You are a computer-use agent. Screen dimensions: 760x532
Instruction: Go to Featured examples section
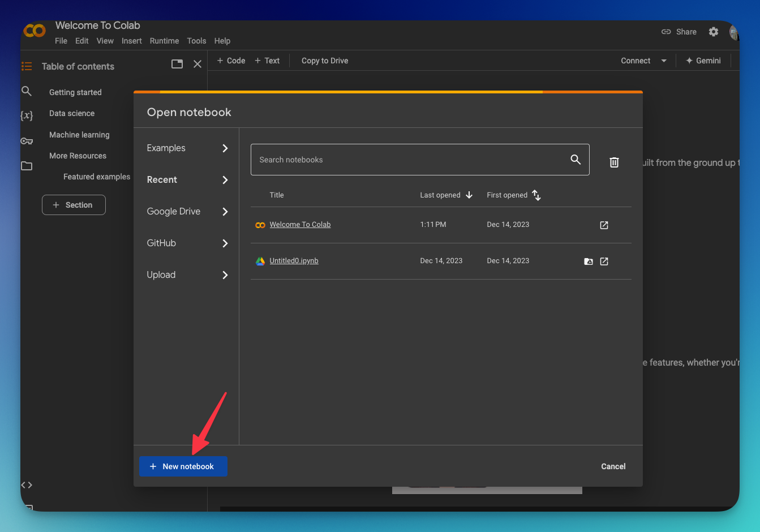97,177
